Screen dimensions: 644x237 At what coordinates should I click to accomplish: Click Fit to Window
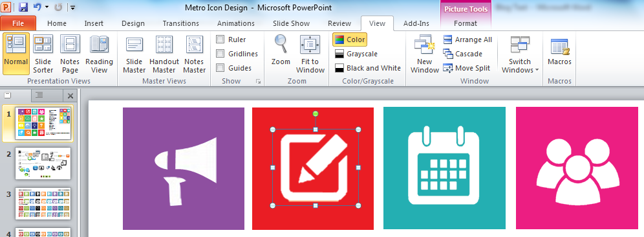coord(310,54)
